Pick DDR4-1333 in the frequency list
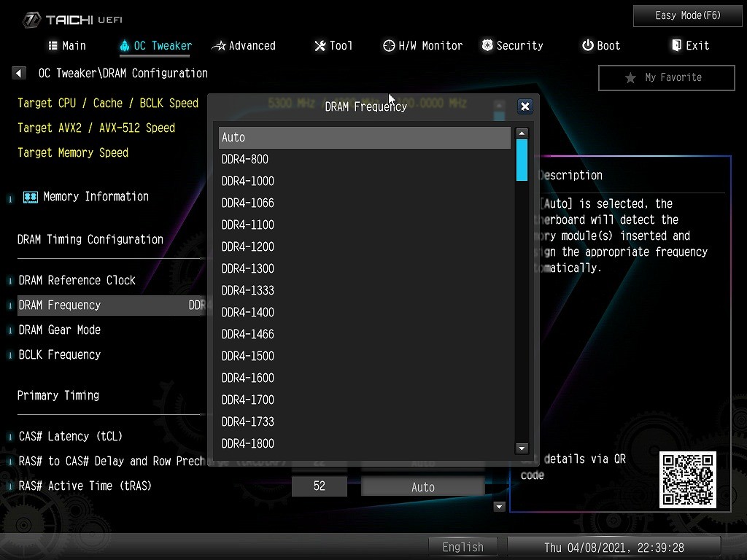747x560 pixels. click(x=248, y=290)
